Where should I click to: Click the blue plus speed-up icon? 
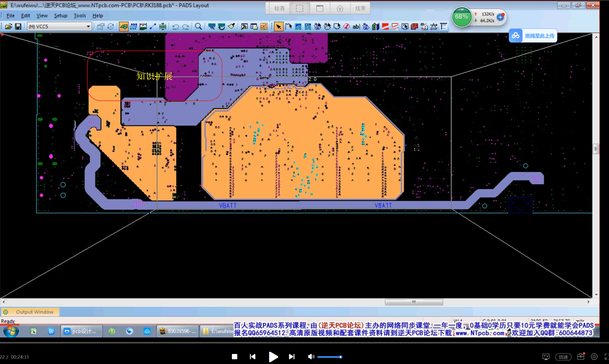click(x=500, y=17)
